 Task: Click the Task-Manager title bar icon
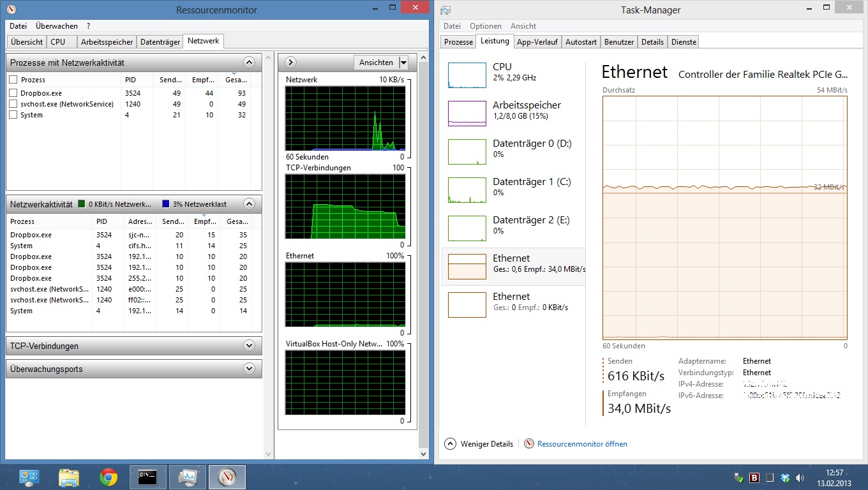coord(445,10)
